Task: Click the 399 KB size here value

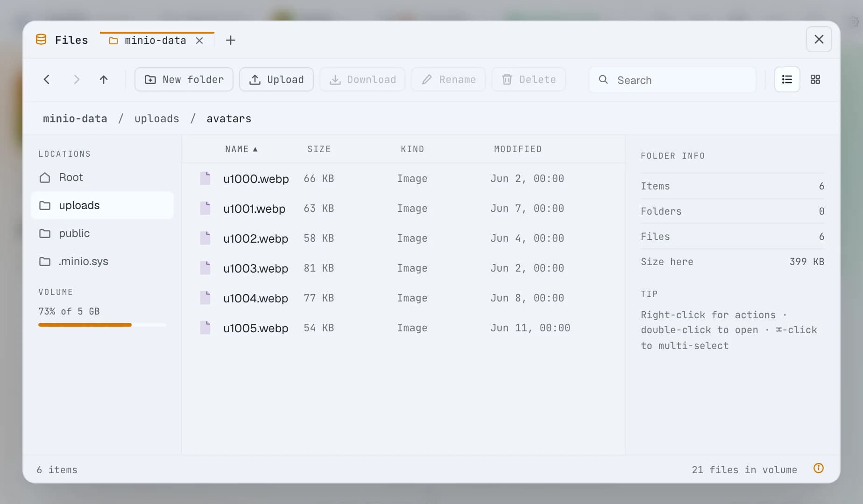Action: [807, 261]
